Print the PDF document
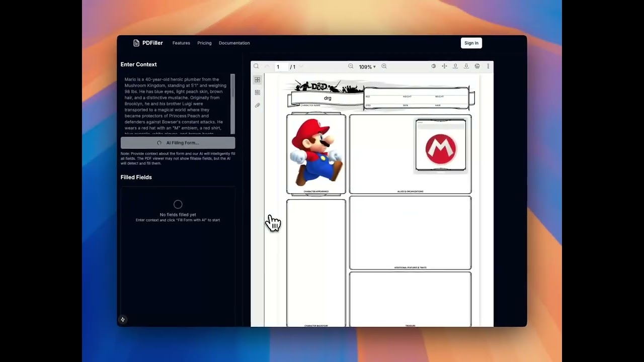644x362 pixels. pyautogui.click(x=477, y=66)
